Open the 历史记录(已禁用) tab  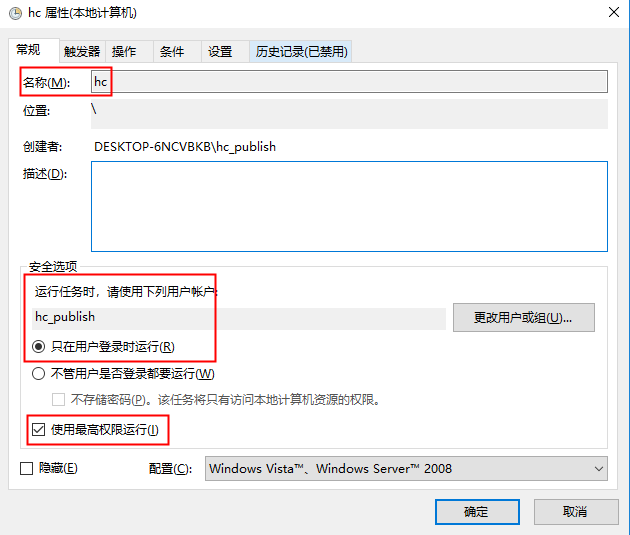[300, 52]
